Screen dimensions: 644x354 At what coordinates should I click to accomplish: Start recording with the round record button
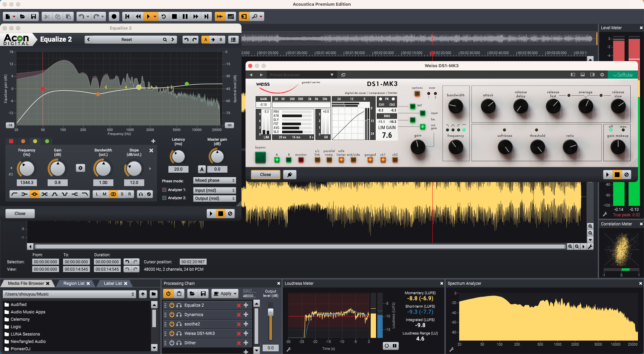114,16
